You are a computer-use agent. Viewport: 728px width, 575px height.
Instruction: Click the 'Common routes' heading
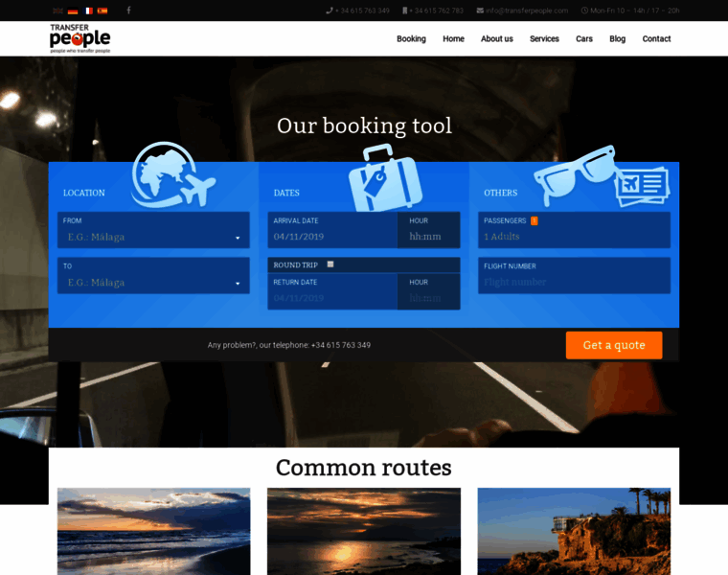pyautogui.click(x=364, y=468)
